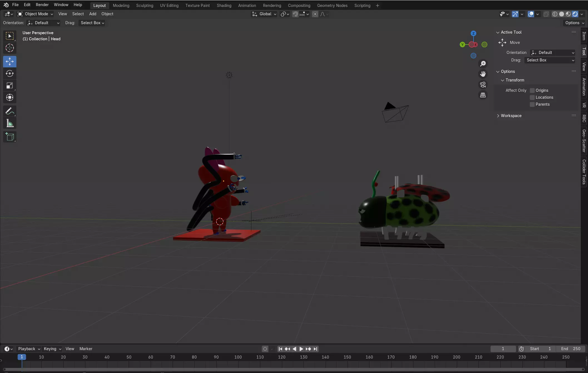This screenshot has width=588, height=373.
Task: Toggle gizmo visibility button
Action: click(515, 14)
